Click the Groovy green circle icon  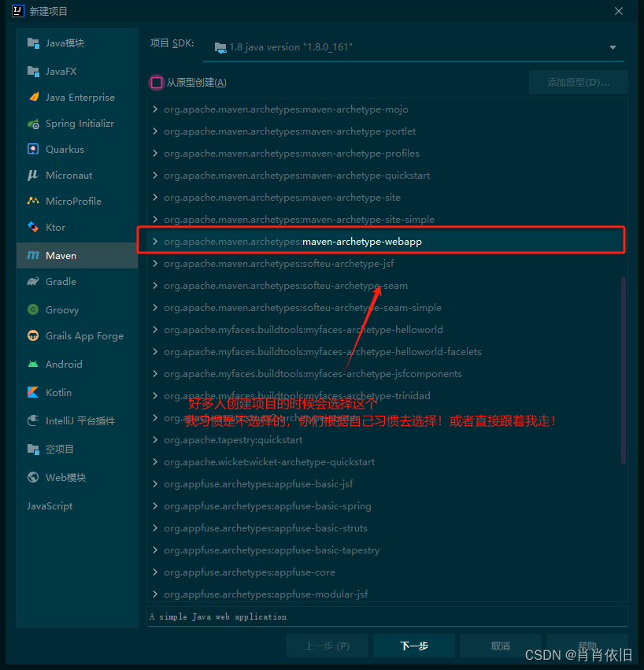(33, 309)
